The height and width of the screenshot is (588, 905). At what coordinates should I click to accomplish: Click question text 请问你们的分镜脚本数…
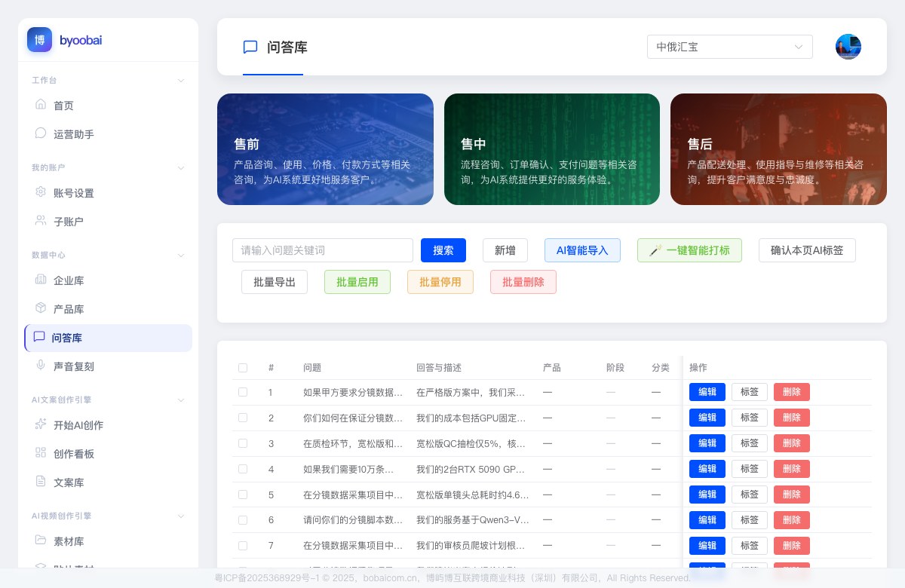click(x=353, y=520)
